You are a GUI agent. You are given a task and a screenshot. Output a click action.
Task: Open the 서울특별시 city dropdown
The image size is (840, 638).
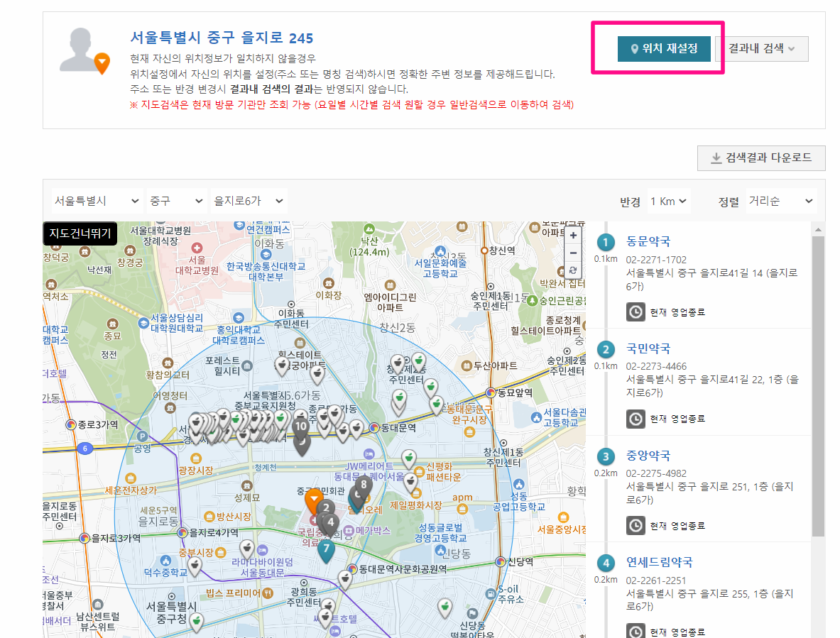tap(97, 201)
